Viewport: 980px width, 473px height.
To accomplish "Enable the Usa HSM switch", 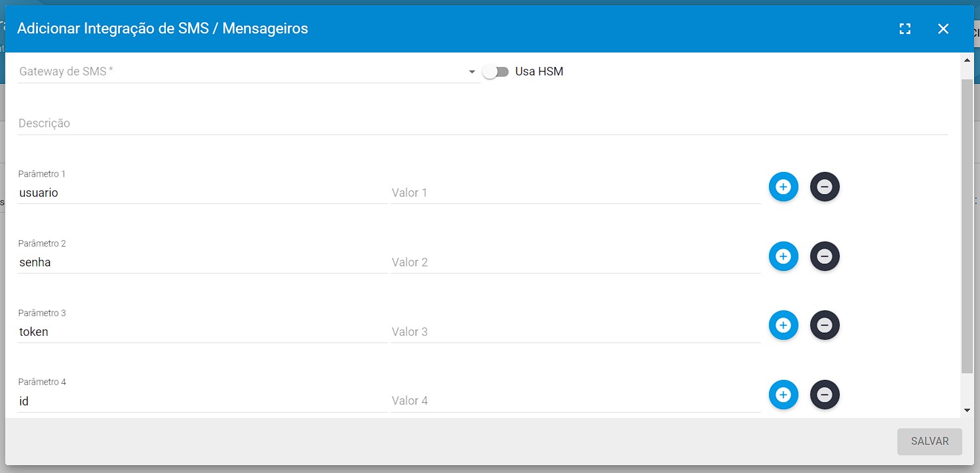I will pos(496,72).
